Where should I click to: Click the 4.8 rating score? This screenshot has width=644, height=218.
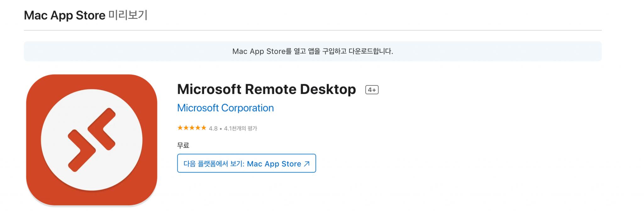point(214,128)
